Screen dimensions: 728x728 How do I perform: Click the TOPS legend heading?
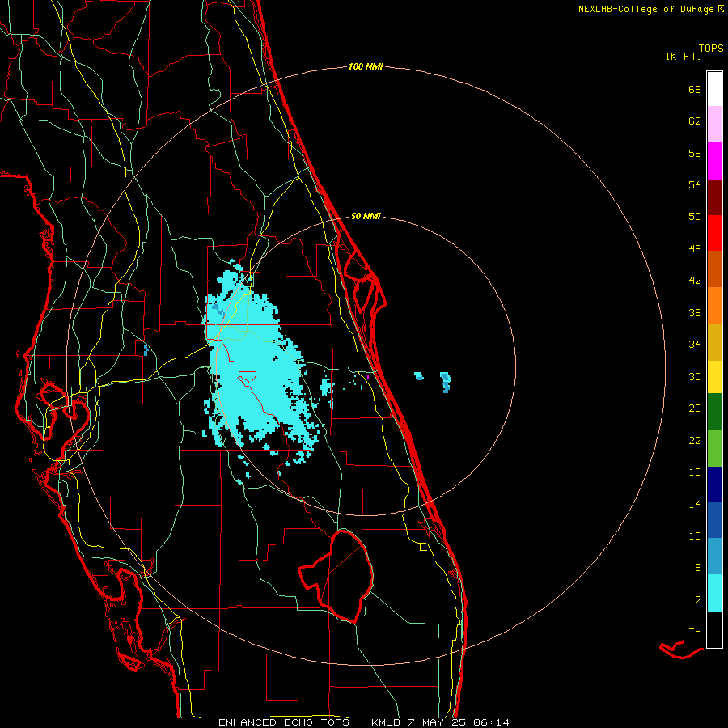point(711,48)
